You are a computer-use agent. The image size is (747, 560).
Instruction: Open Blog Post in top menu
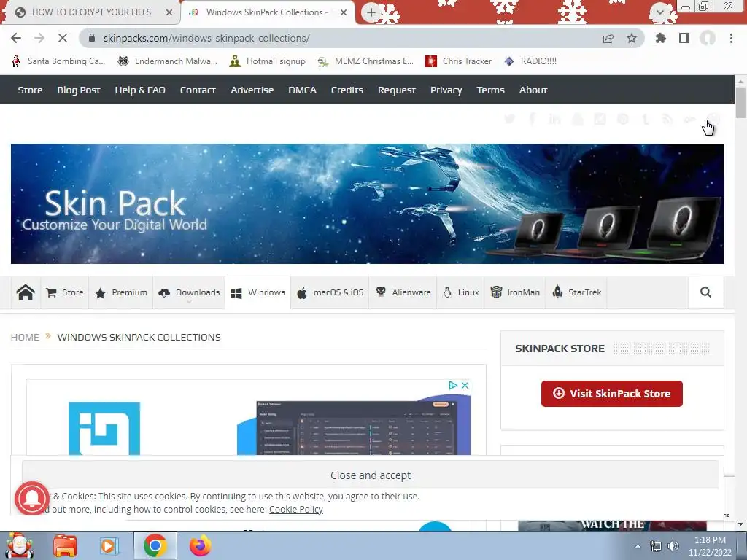click(x=79, y=90)
